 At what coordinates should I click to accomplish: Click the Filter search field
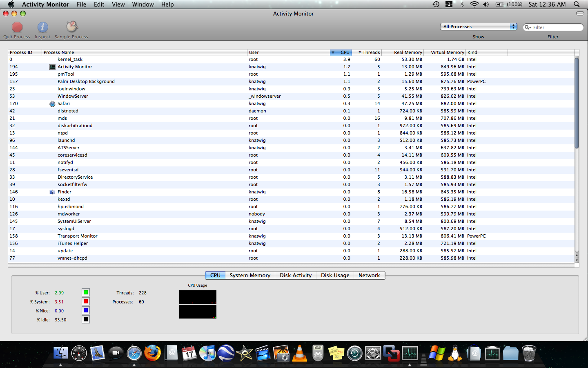[x=553, y=27]
